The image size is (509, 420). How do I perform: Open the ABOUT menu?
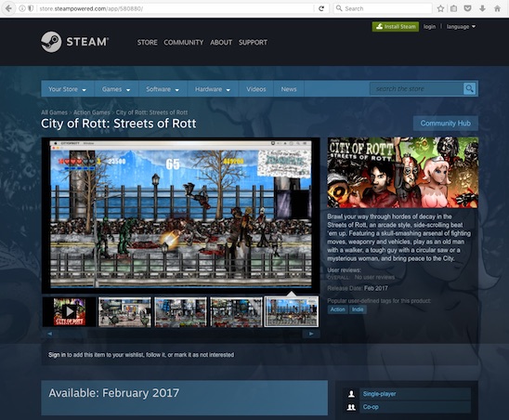point(221,42)
